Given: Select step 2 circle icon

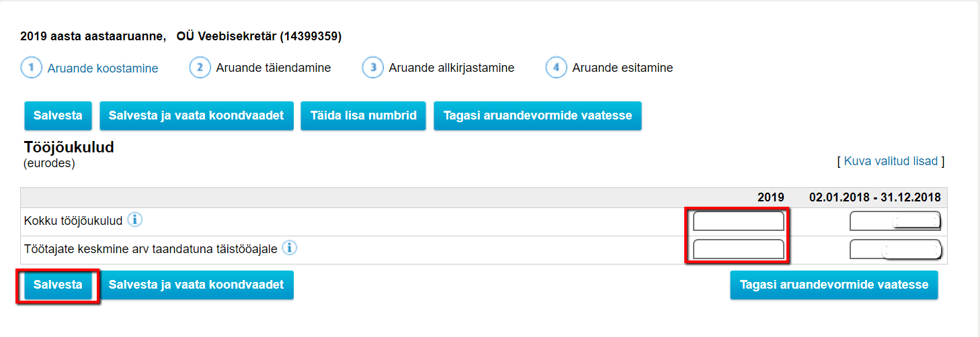Looking at the screenshot, I should [200, 68].
